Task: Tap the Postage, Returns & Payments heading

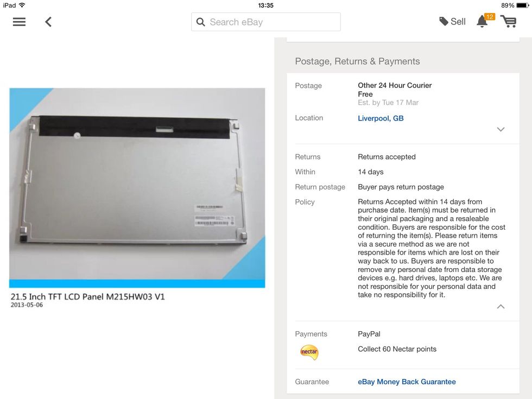Action: [x=357, y=61]
